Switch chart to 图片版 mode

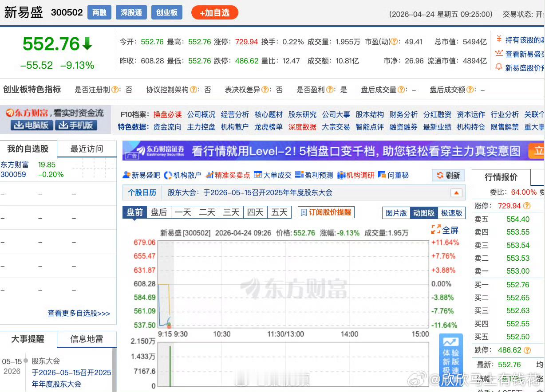point(396,213)
